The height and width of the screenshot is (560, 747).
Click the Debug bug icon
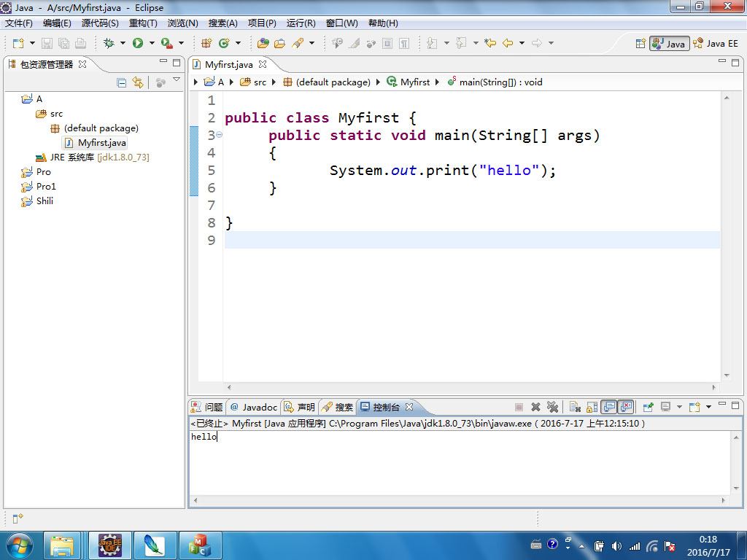coord(109,43)
